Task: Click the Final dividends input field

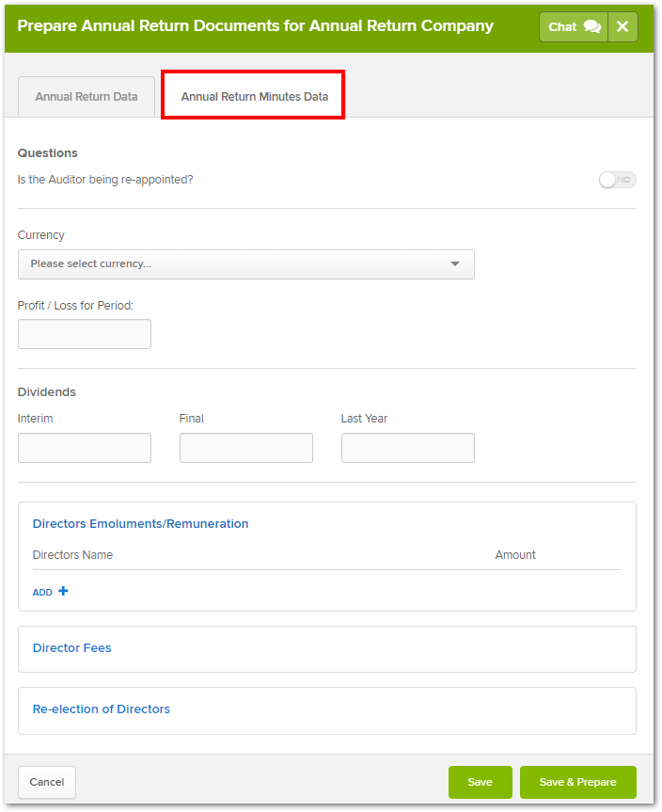Action: 246,448
